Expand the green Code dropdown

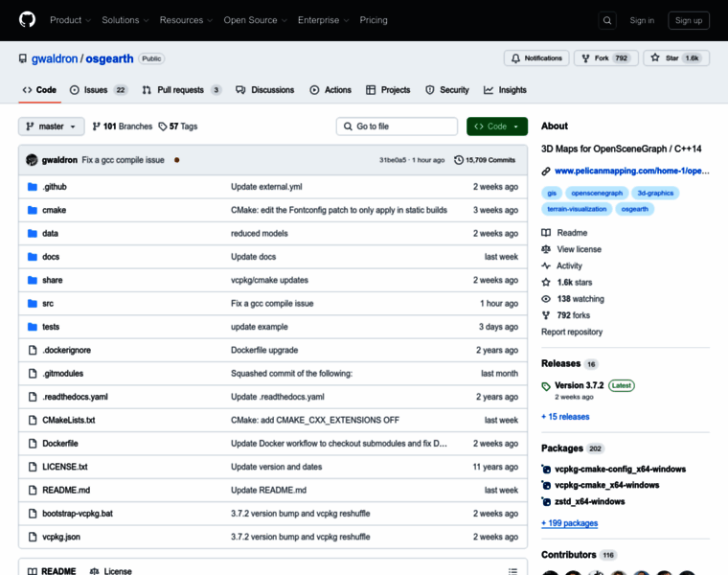point(497,126)
